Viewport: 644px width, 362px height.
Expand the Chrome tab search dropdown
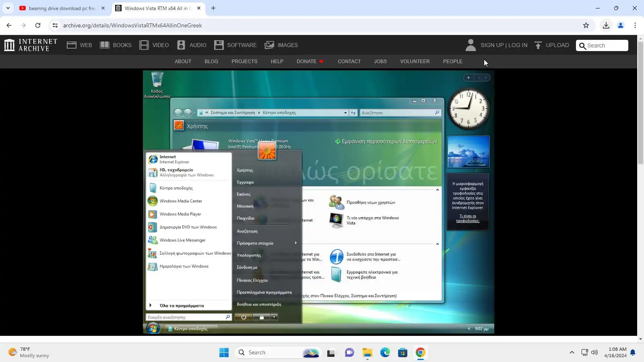[8, 8]
